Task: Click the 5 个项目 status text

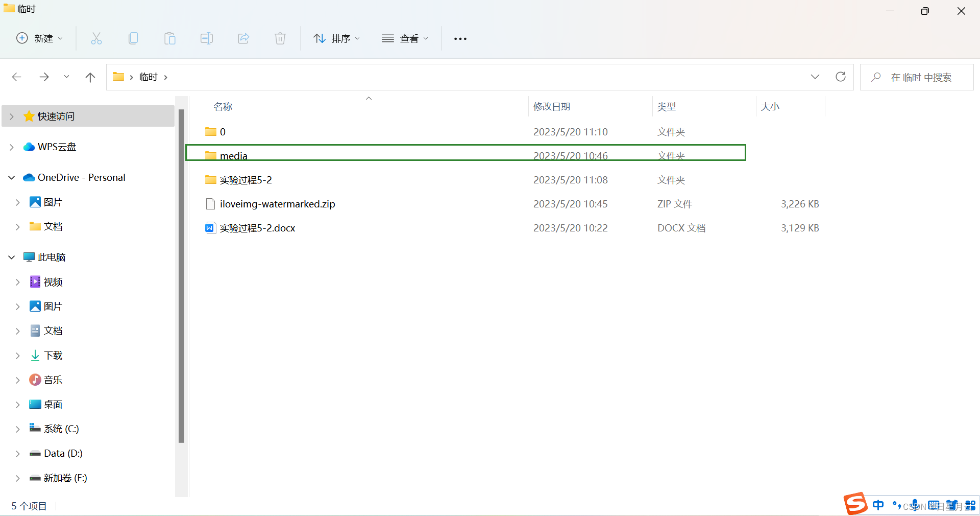Action: 29,506
